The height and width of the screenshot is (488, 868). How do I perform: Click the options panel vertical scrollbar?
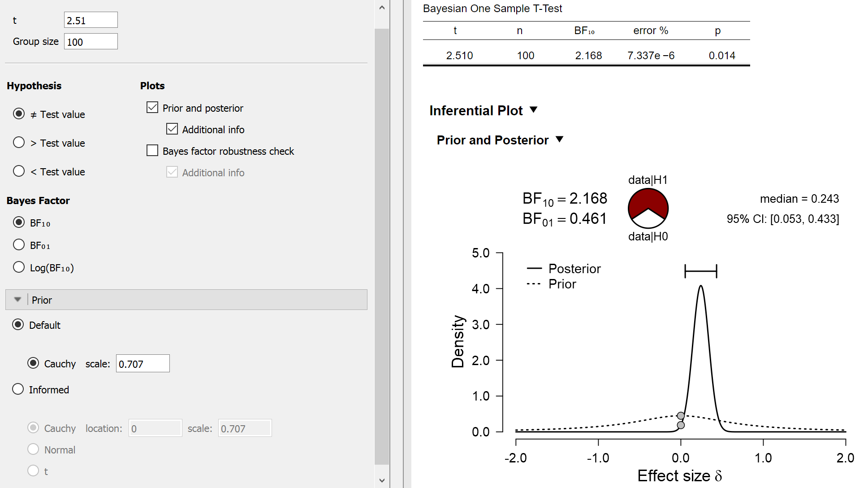coord(382,247)
